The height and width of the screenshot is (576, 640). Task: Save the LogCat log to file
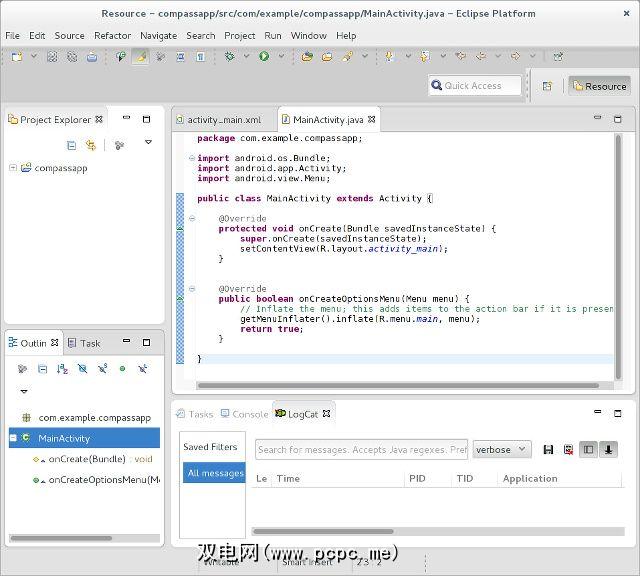548,450
